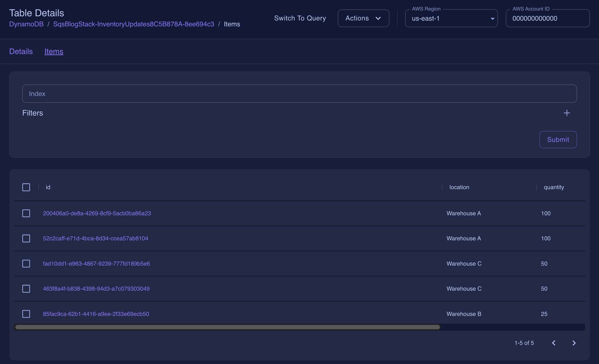Click the quantity column header to sort

pyautogui.click(x=554, y=187)
